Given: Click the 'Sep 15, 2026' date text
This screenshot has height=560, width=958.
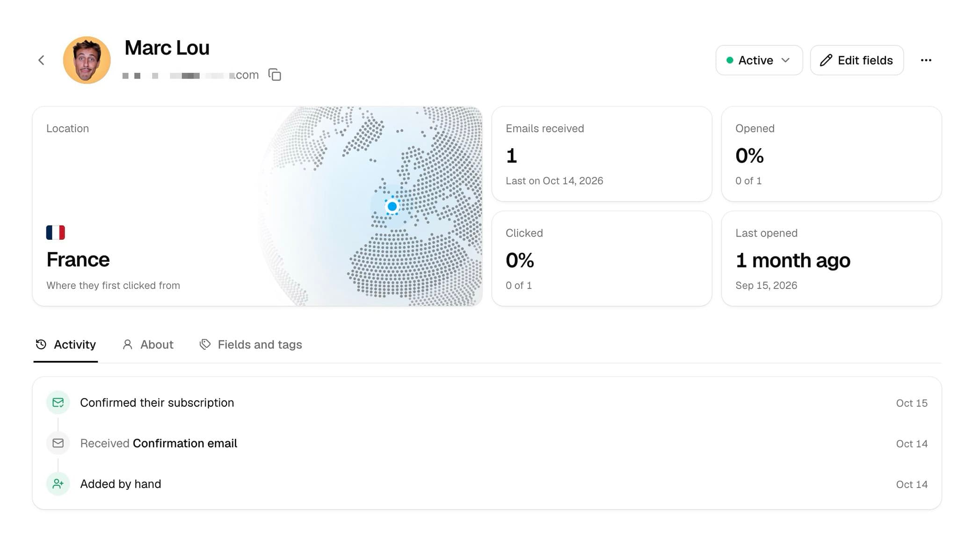Looking at the screenshot, I should tap(766, 285).
